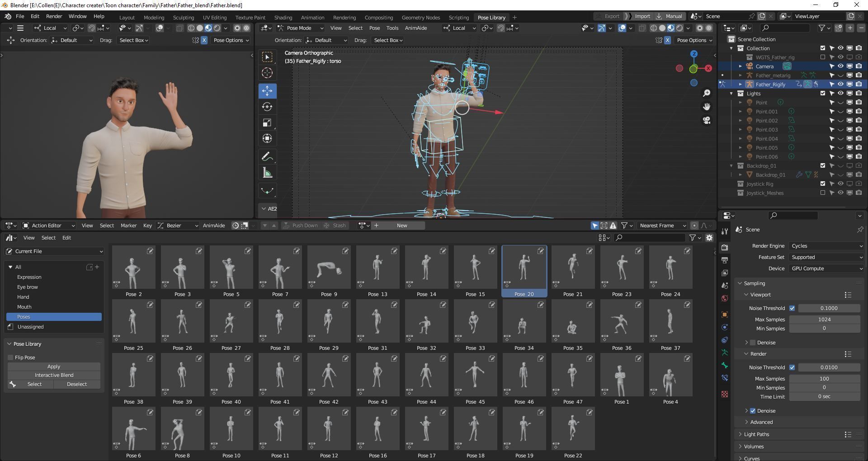Click the Interactive Blend button

click(x=54, y=375)
